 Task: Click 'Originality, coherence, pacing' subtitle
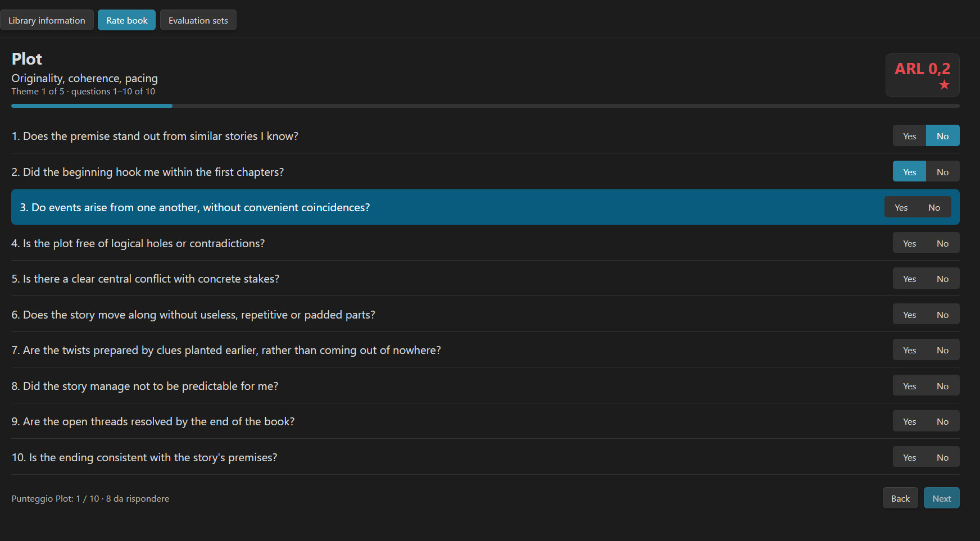85,78
